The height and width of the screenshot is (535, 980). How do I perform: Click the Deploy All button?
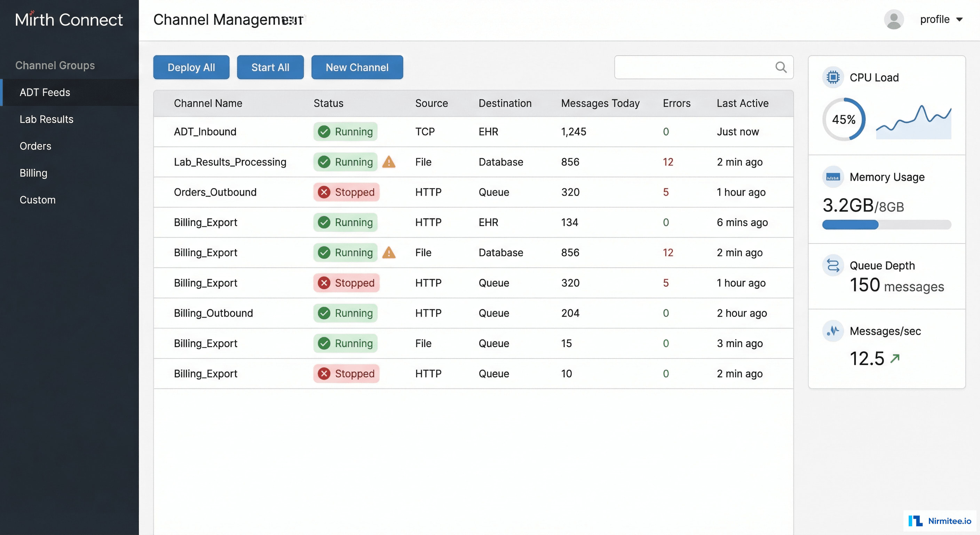tap(191, 67)
